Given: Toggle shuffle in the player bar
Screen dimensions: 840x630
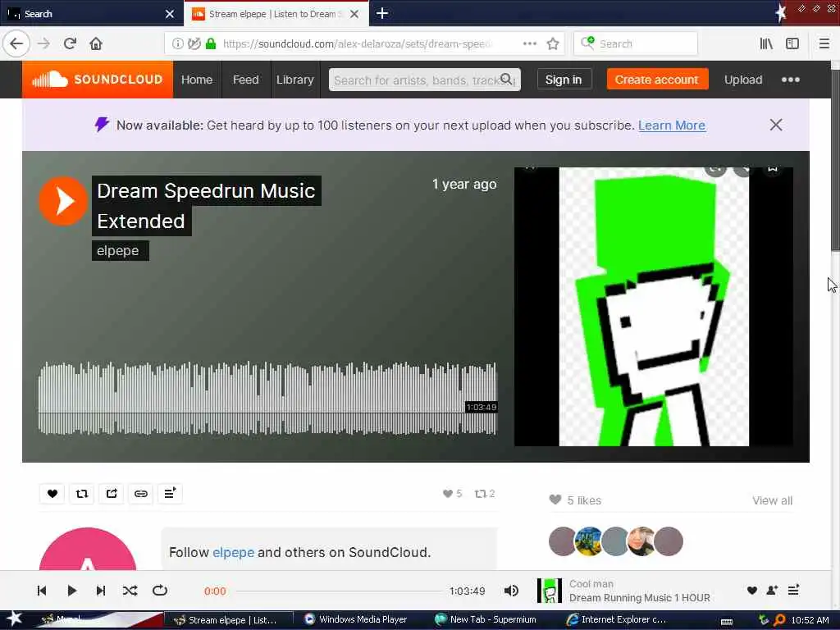Looking at the screenshot, I should point(130,591).
